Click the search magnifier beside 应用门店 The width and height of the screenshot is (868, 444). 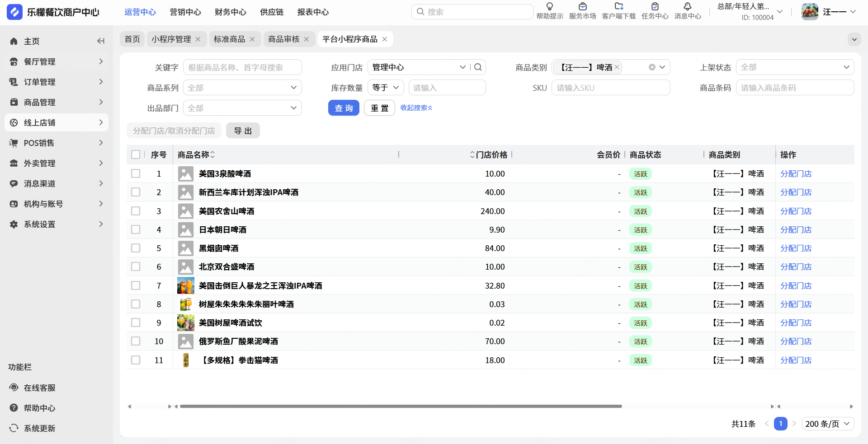[478, 67]
